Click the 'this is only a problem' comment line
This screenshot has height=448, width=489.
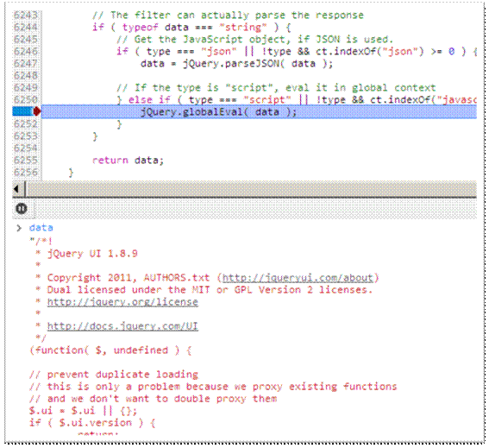[x=213, y=387]
